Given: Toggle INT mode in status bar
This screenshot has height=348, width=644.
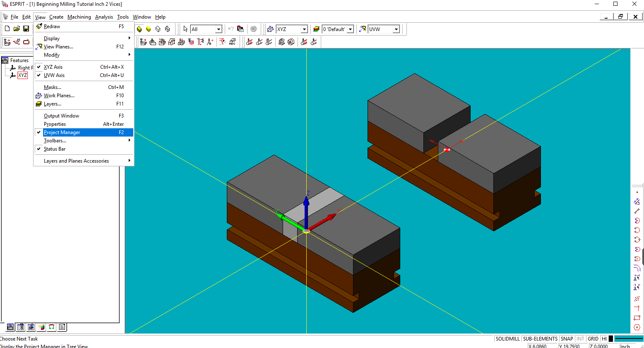Looking at the screenshot, I should coord(580,339).
